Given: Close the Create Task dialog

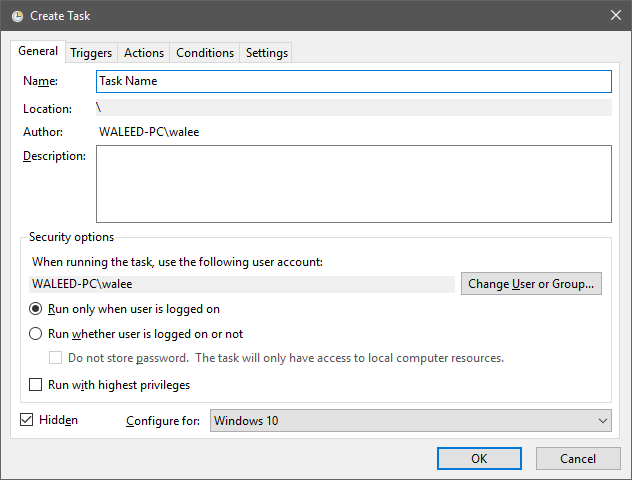Looking at the screenshot, I should pos(615,15).
